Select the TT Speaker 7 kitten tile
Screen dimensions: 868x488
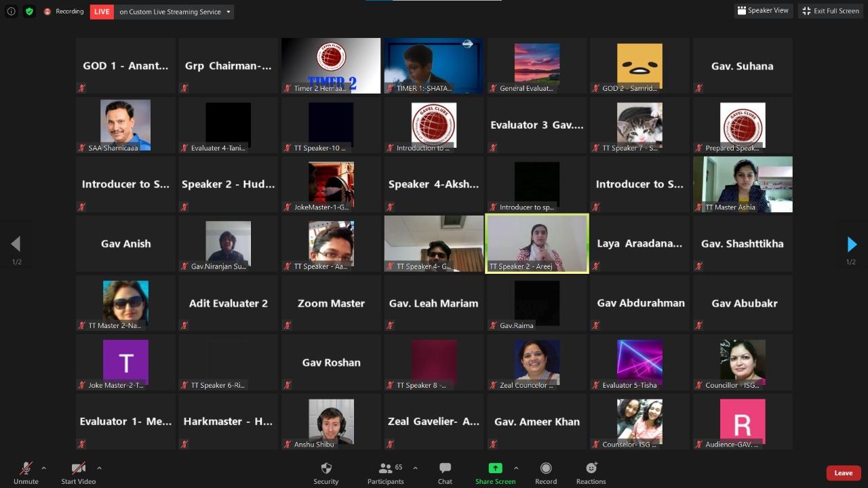[x=639, y=125]
